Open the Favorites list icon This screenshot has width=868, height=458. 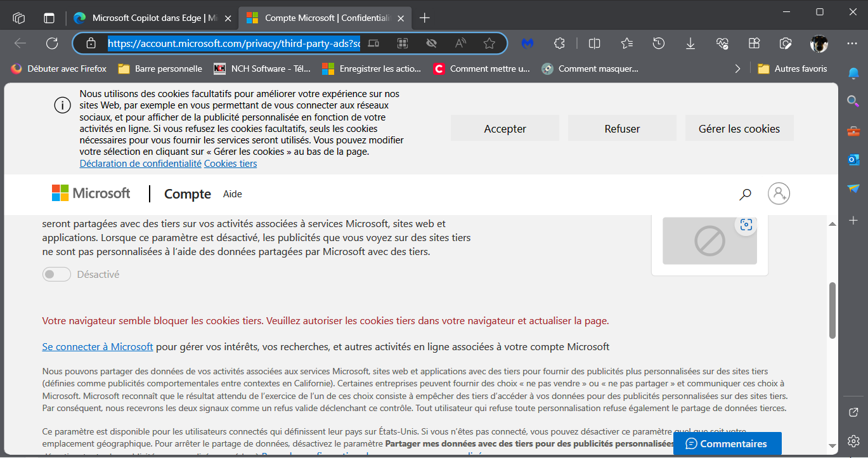[x=627, y=43]
